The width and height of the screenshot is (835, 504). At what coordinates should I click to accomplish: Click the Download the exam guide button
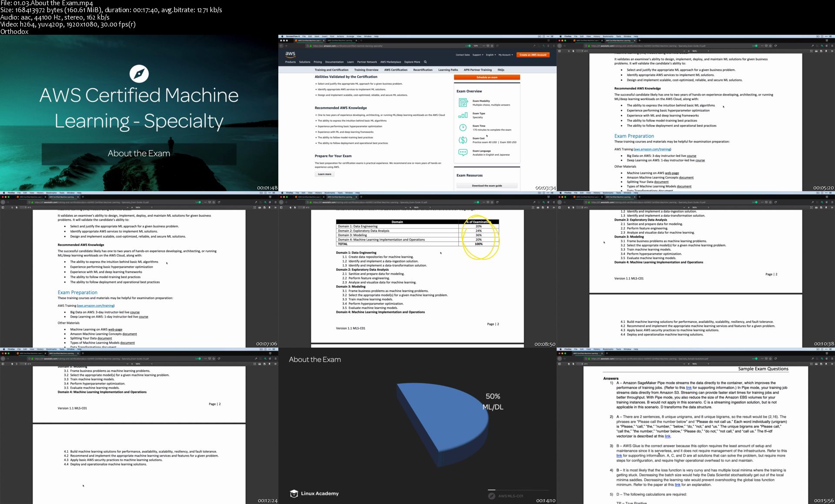(487, 186)
